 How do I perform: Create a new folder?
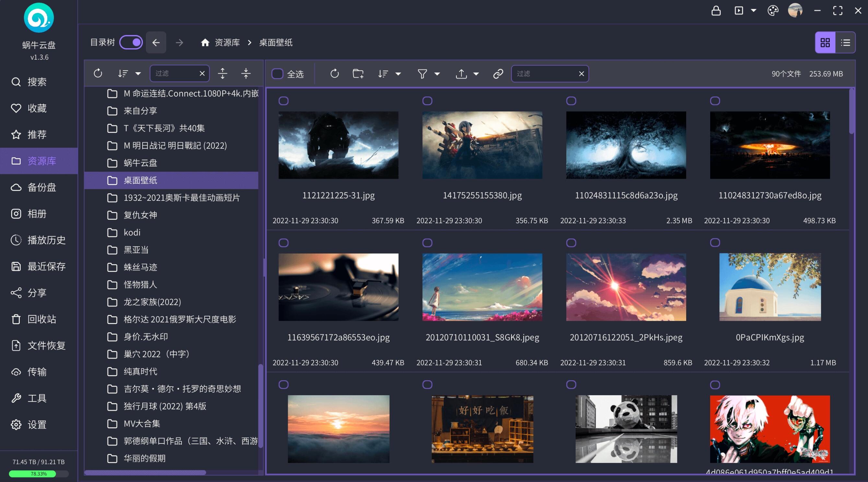358,74
